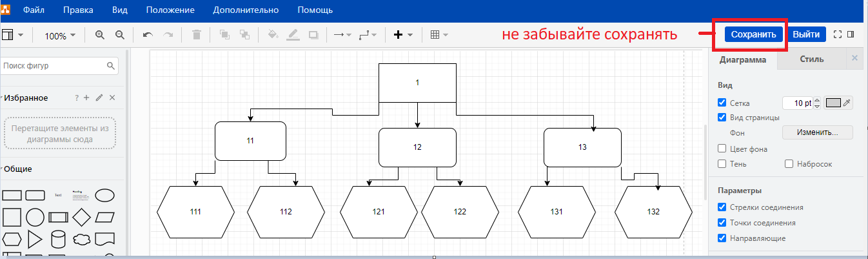Viewport: 868px width, 259px height.
Task: Switch to the Стиль tab
Action: 811,59
